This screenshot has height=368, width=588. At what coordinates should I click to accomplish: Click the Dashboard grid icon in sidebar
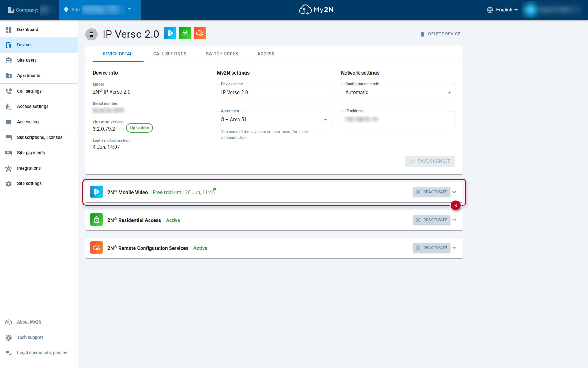click(x=9, y=29)
